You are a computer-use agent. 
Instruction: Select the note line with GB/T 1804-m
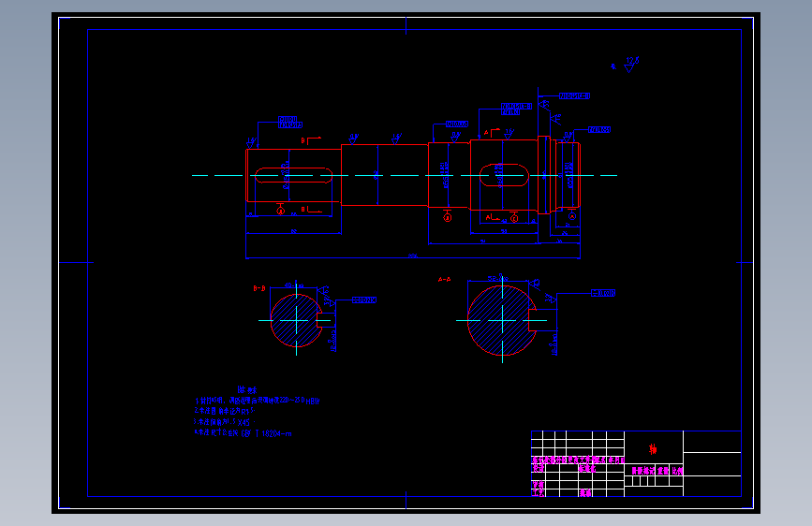(243, 432)
